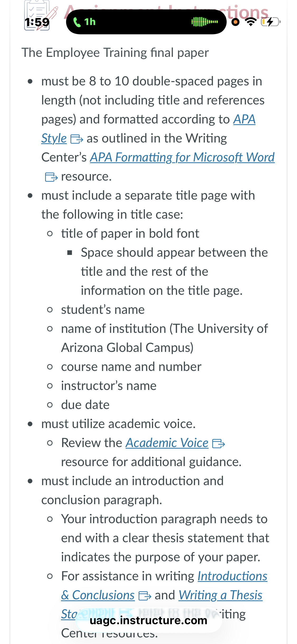
Task: Open APA Formatting for Microsoft Word link
Action: [182, 157]
